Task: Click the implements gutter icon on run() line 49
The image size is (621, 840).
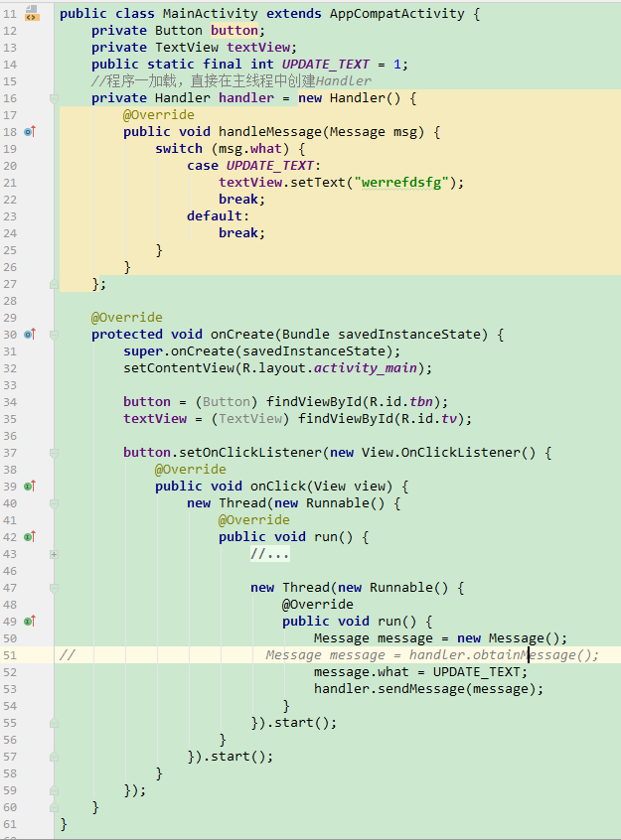Action: [30, 621]
